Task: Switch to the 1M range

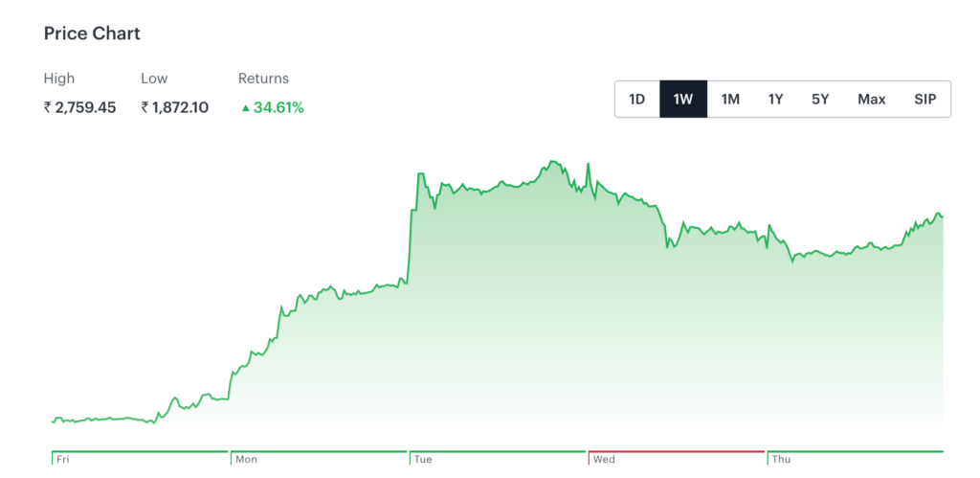Action: click(730, 99)
